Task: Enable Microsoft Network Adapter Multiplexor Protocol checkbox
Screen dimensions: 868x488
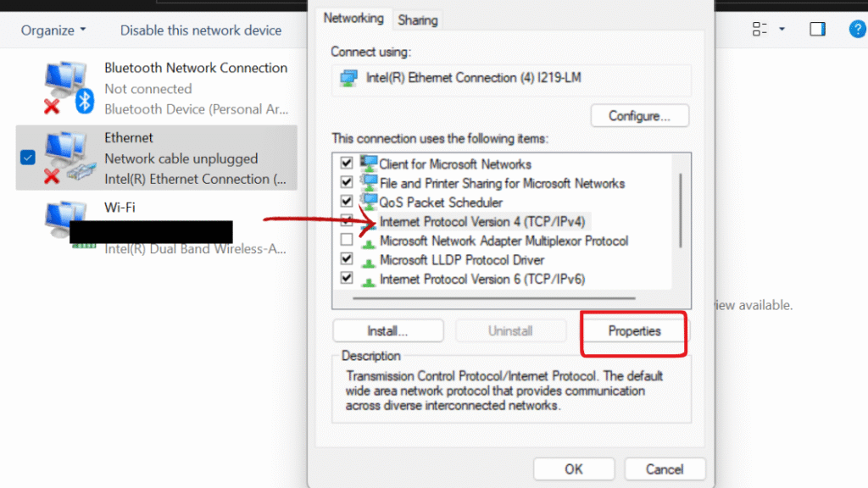Action: point(347,240)
